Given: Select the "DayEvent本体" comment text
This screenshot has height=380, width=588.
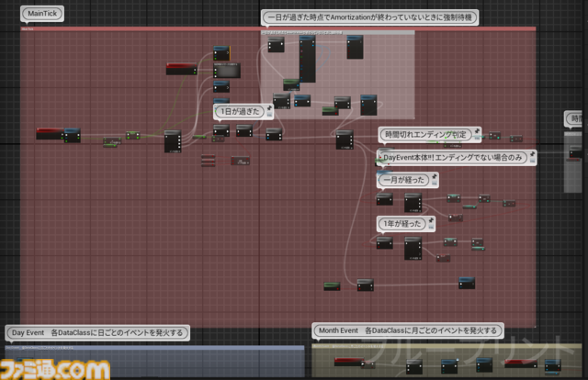Looking at the screenshot, I should click(x=452, y=158).
